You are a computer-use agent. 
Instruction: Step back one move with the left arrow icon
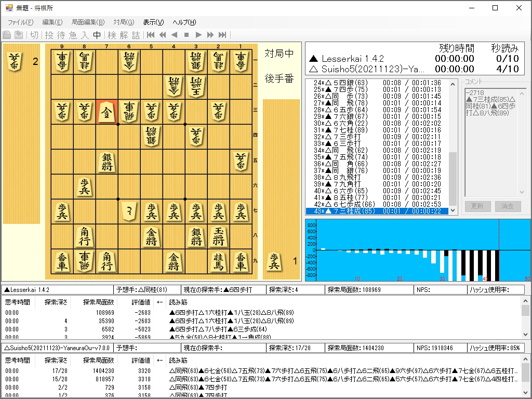[176, 36]
